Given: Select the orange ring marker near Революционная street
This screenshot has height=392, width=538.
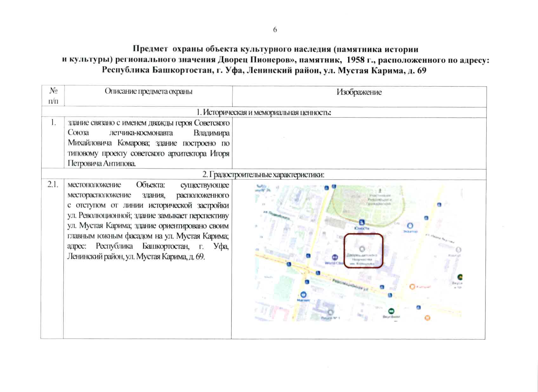Looking at the screenshot, I should (x=412, y=286).
